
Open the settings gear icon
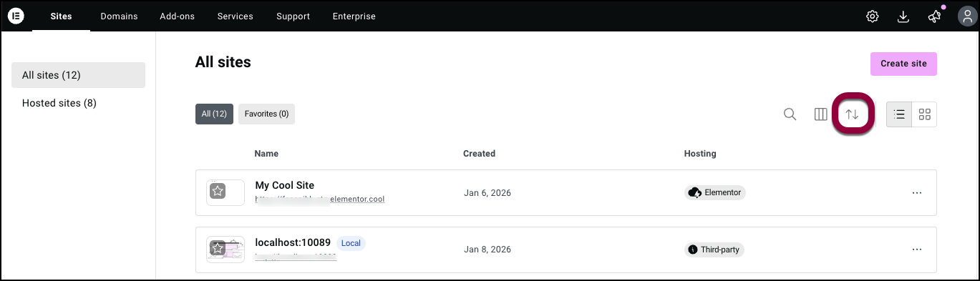[x=872, y=16]
